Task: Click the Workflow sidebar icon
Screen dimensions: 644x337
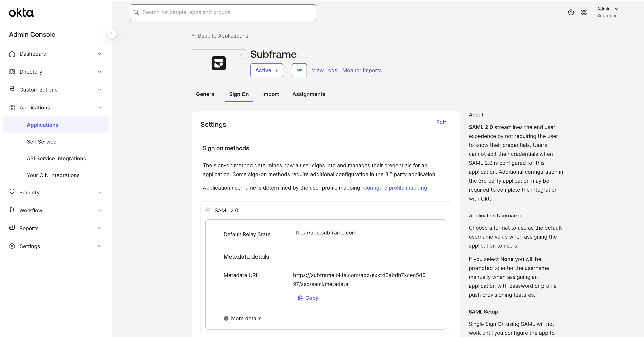Action: coord(12,210)
